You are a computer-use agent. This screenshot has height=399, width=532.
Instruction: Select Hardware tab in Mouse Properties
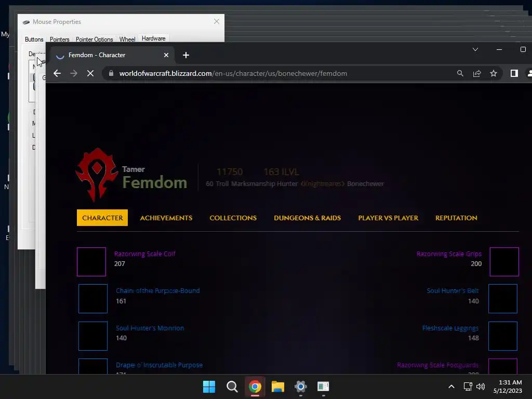tap(154, 38)
